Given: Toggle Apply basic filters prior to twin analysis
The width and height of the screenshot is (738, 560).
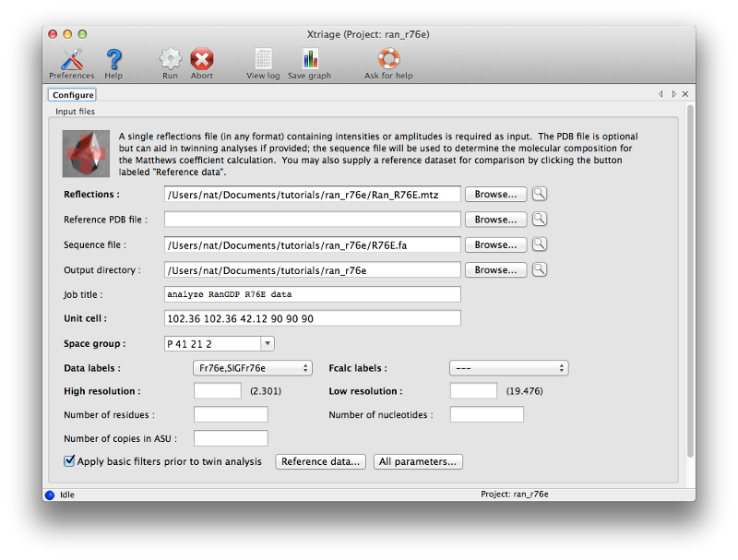Looking at the screenshot, I should point(69,461).
